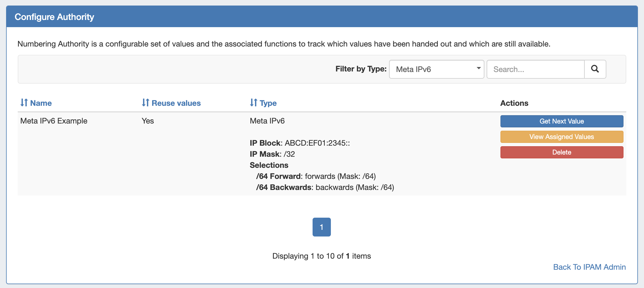Sort the table by Name column label
Image resolution: width=644 pixels, height=288 pixels.
click(41, 103)
